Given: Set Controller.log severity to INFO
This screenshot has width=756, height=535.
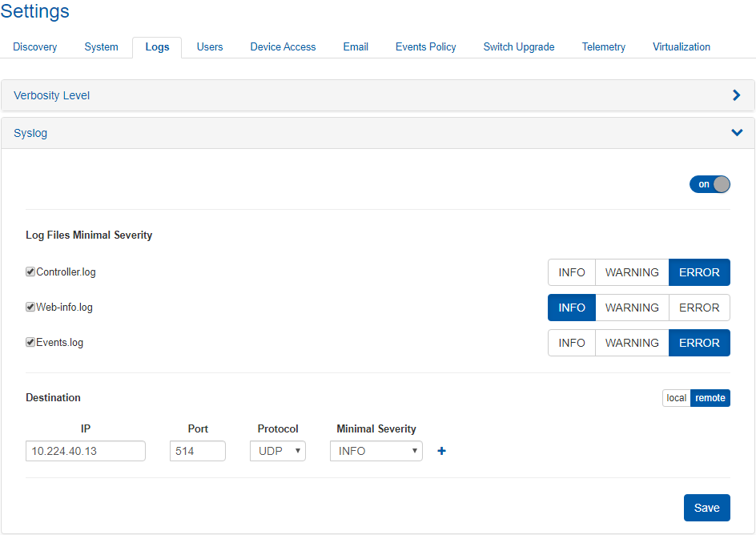Looking at the screenshot, I should click(571, 272).
